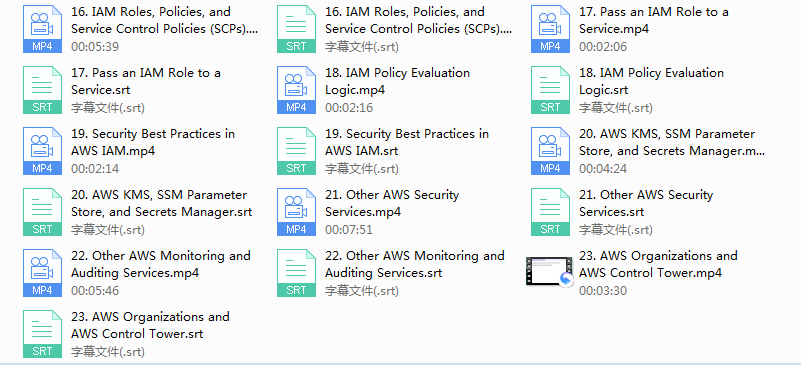Click SRT icon of 17. Pass an IAM Role
This screenshot has width=801, height=365.
click(42, 90)
